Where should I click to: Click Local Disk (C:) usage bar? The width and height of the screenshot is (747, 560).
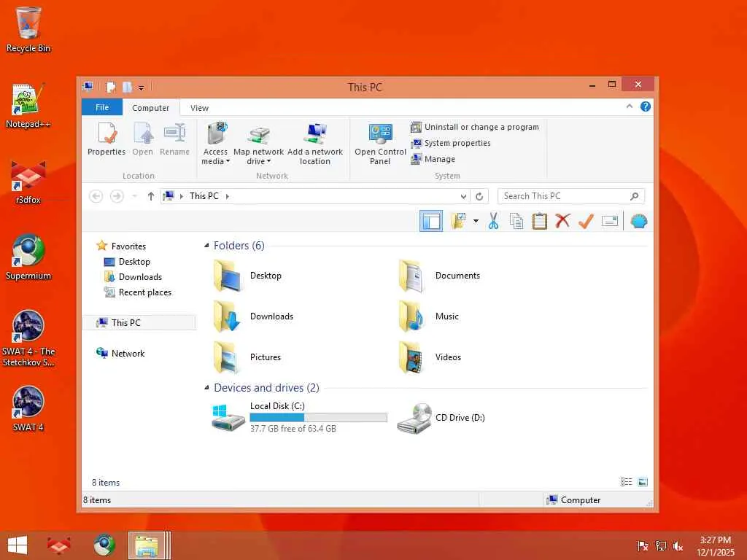point(318,418)
